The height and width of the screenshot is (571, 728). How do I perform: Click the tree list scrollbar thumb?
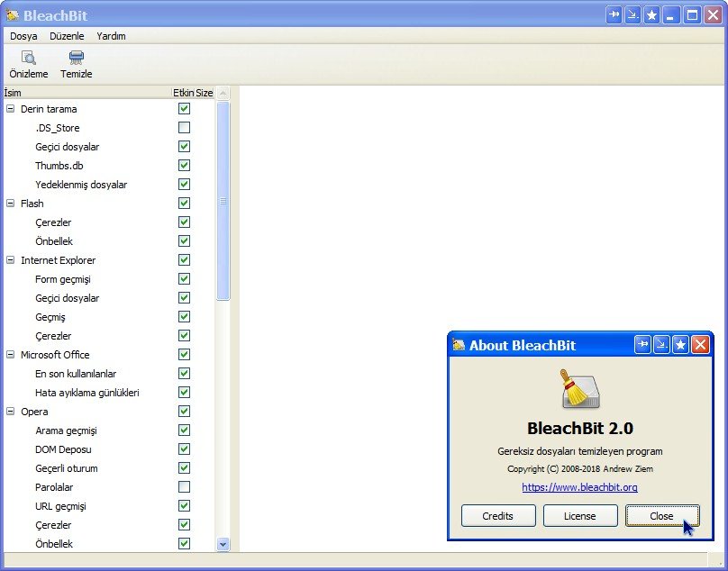coord(223,201)
